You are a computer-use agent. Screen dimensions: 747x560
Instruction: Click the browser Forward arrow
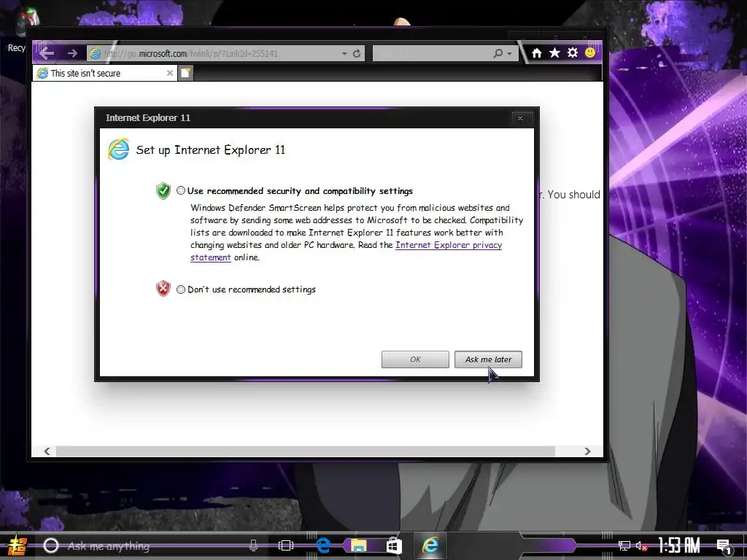72,52
